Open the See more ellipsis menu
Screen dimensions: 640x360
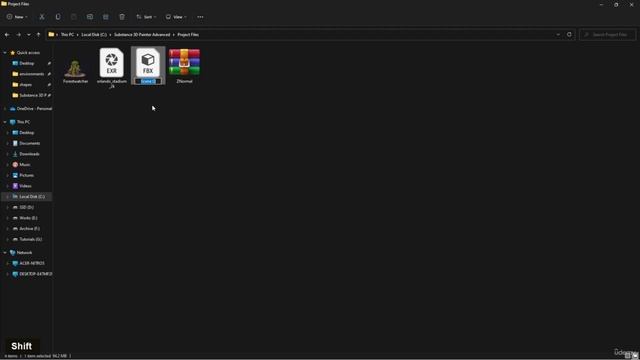tap(200, 17)
